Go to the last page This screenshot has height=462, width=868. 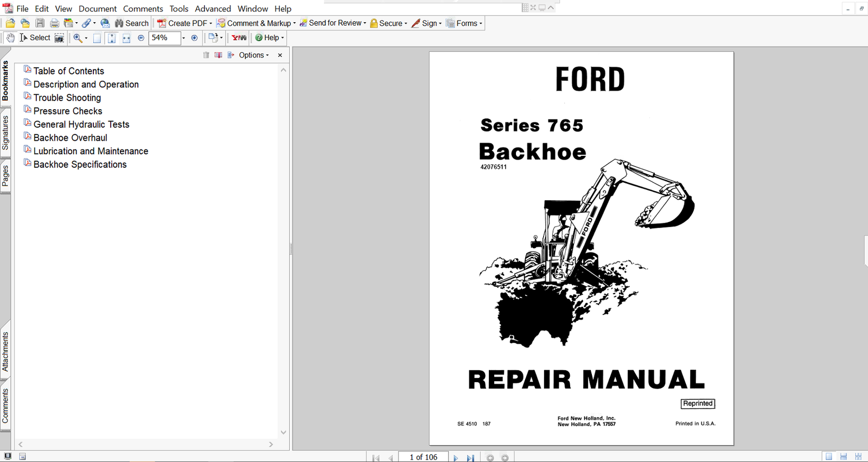click(x=470, y=458)
